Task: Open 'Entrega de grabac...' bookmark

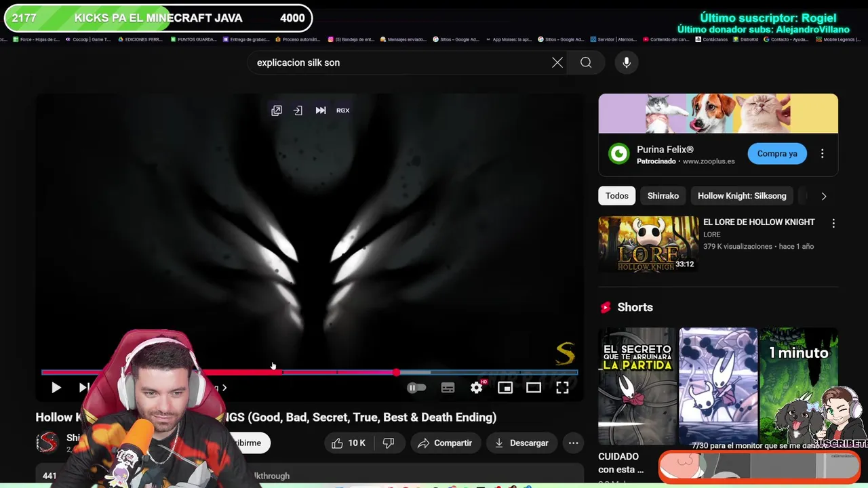Action: (x=246, y=39)
